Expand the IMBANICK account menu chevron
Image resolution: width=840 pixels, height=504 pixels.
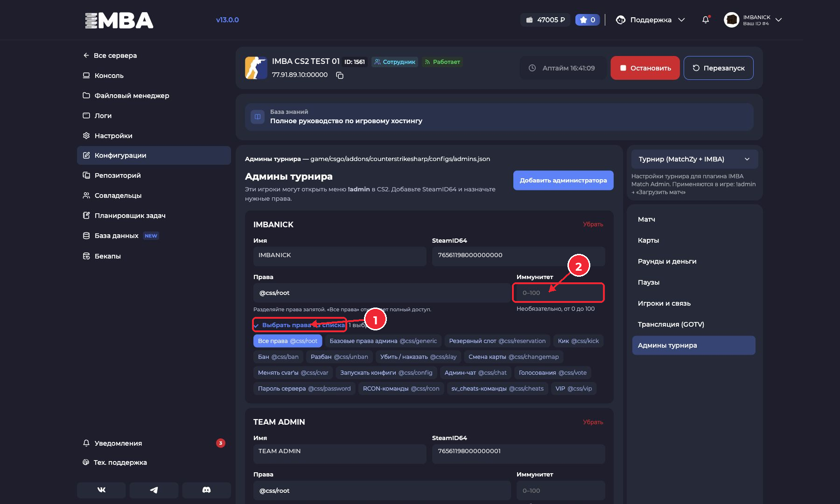tap(778, 20)
